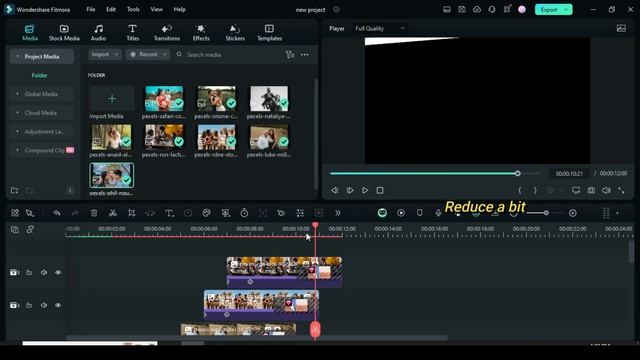Image resolution: width=640 pixels, height=360 pixels.
Task: Open the Import dropdown
Action: click(x=105, y=54)
